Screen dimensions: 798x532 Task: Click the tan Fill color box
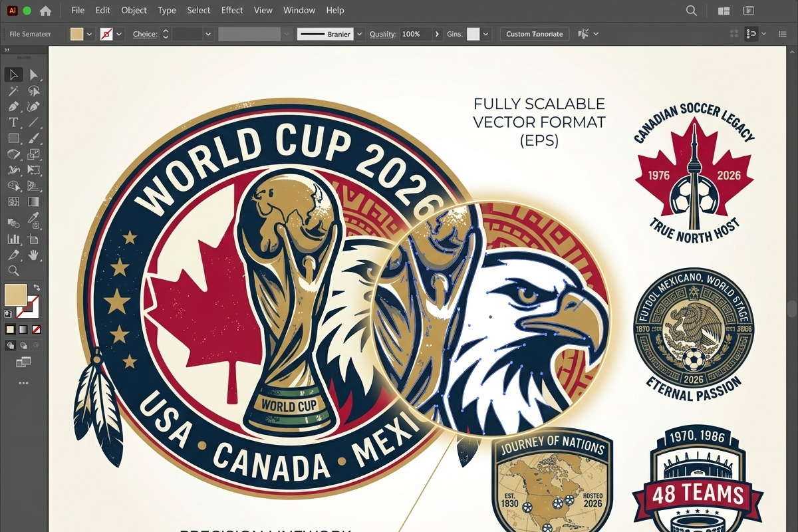pyautogui.click(x=15, y=295)
